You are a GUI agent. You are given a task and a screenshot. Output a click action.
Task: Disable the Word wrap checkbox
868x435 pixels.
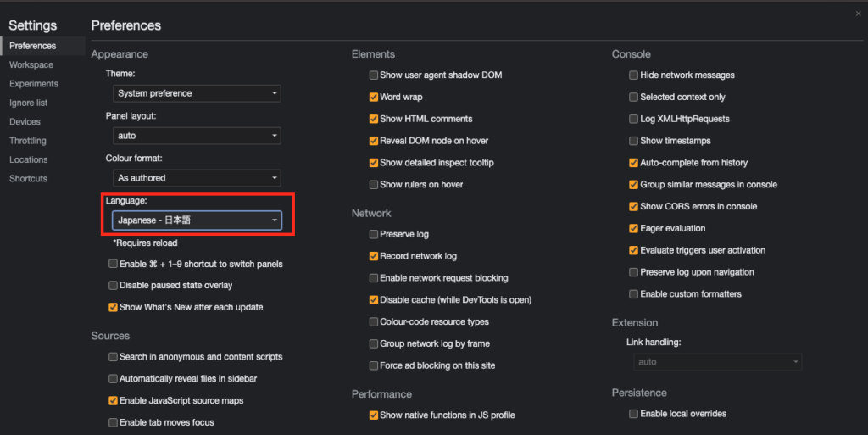click(374, 98)
